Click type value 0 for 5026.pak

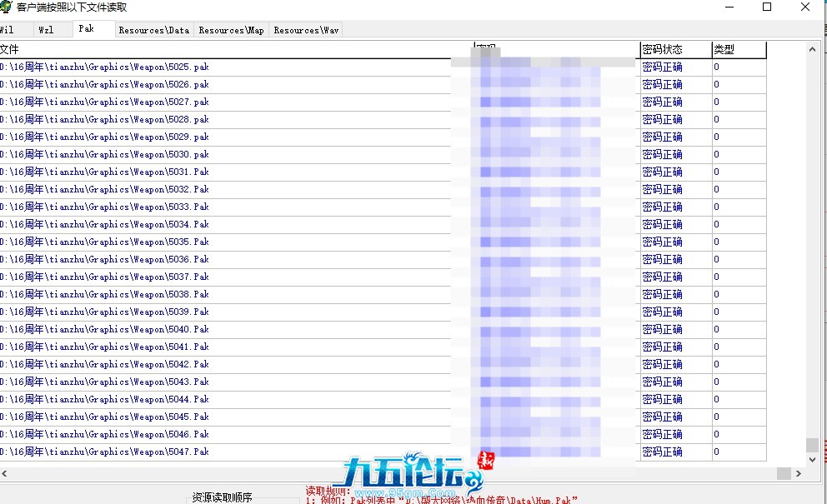click(x=716, y=84)
